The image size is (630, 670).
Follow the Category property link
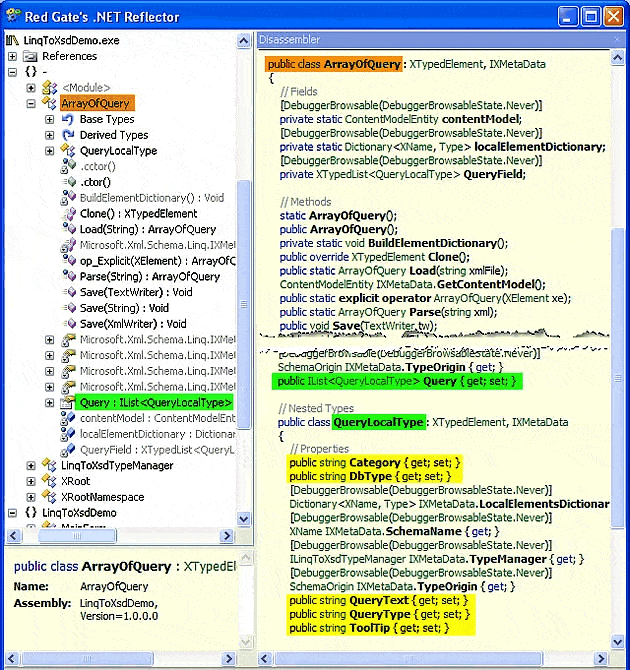(375, 463)
